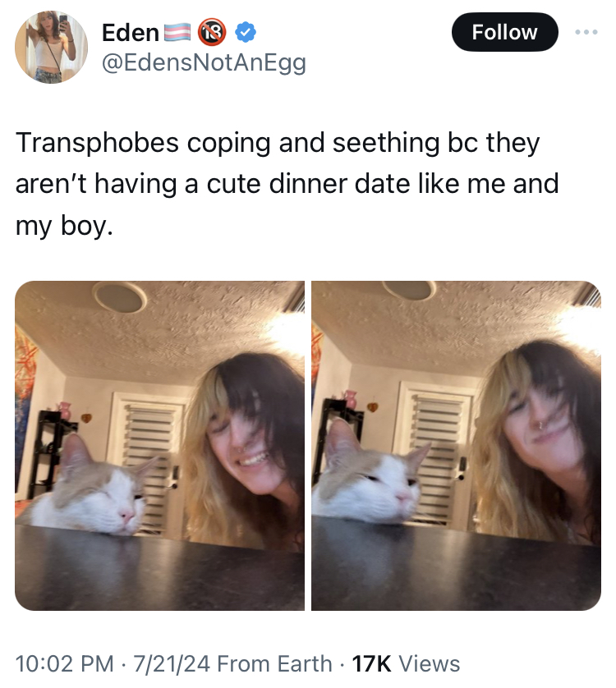This screenshot has width=616, height=688.
Task: Click the 7/21/24 post date
Action: (172, 663)
